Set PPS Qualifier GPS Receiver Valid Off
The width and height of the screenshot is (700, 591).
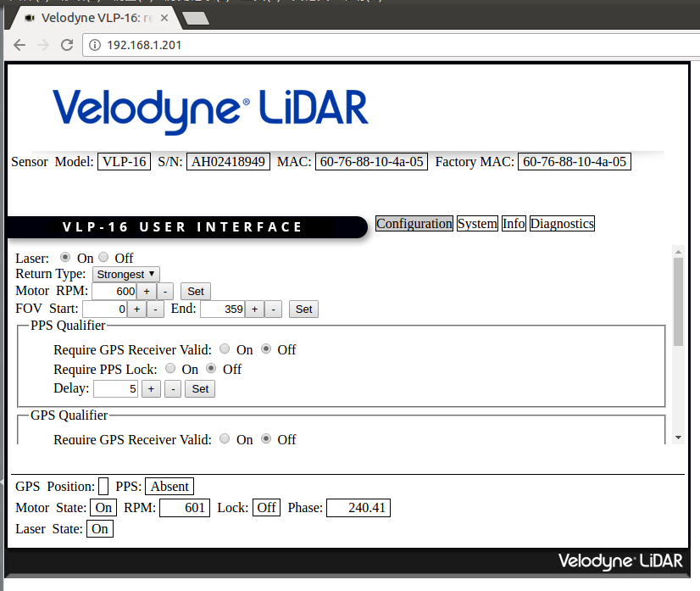pos(266,348)
